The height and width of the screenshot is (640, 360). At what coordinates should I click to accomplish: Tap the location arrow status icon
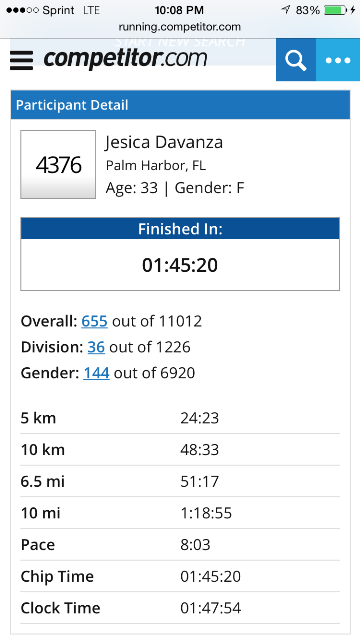click(x=286, y=10)
